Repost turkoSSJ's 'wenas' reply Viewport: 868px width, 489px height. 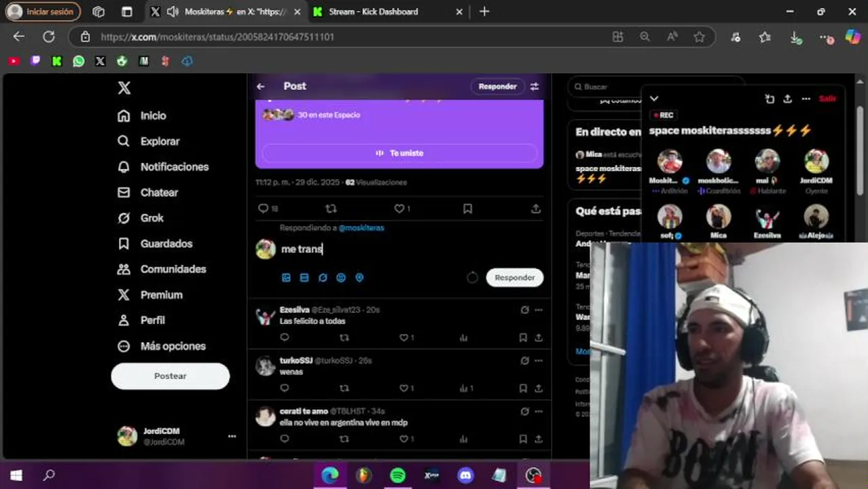tap(344, 388)
